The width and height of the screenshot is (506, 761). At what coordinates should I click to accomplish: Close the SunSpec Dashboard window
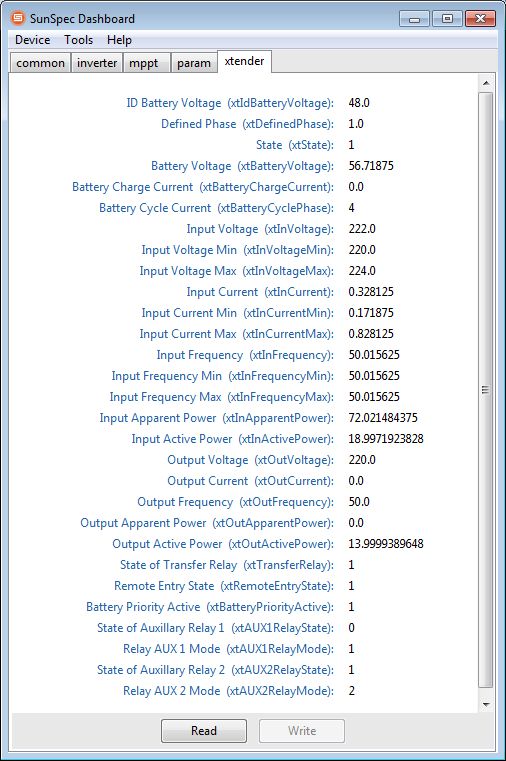pyautogui.click(x=480, y=19)
